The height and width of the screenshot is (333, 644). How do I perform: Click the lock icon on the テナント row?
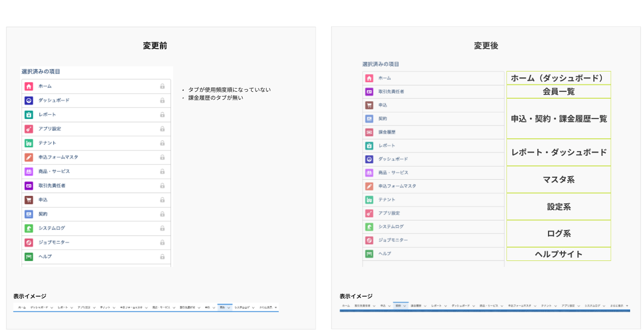(162, 143)
